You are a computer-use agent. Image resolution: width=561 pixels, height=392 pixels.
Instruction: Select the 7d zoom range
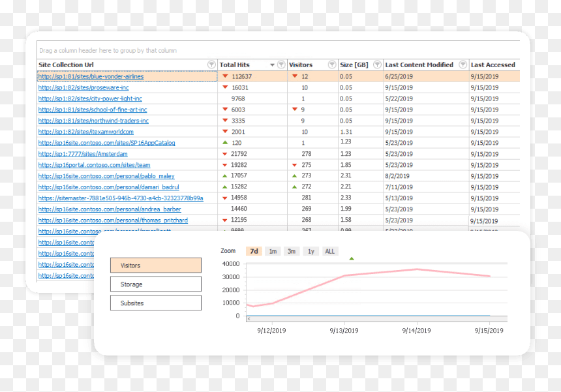coord(254,251)
